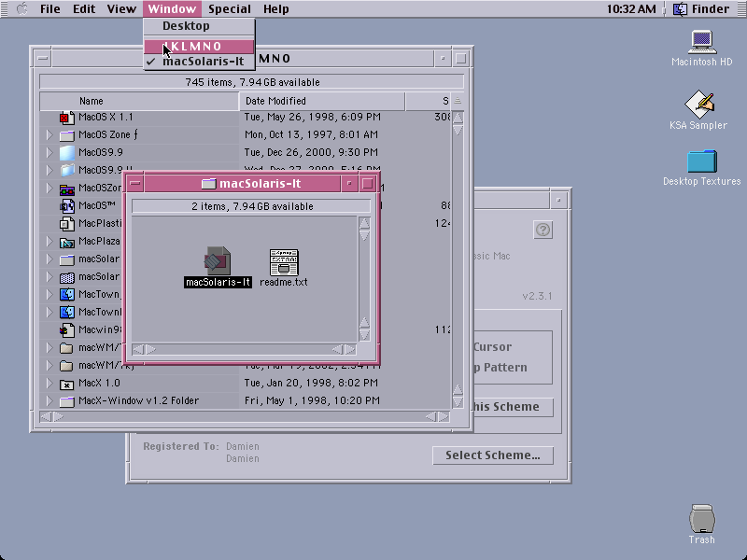
Task: Click the zoom box of macSolaris-It window
Action: [367, 183]
